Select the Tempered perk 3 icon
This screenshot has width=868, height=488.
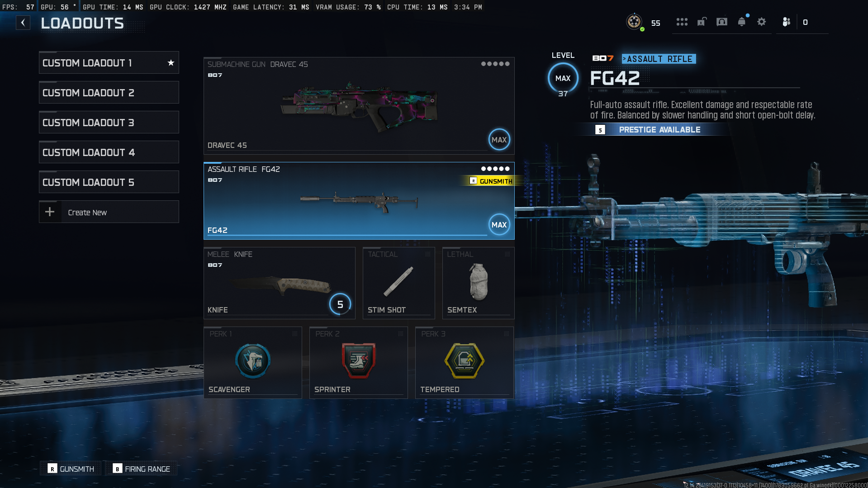(x=465, y=361)
